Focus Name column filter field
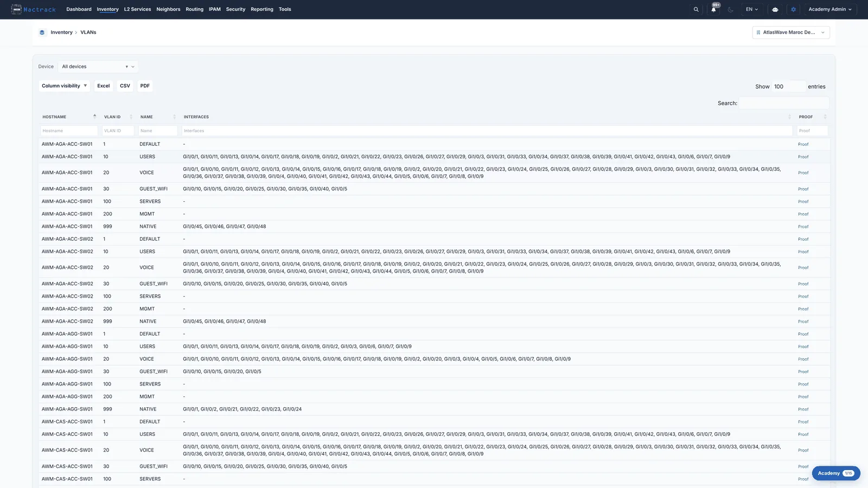The image size is (868, 488). click(157, 131)
